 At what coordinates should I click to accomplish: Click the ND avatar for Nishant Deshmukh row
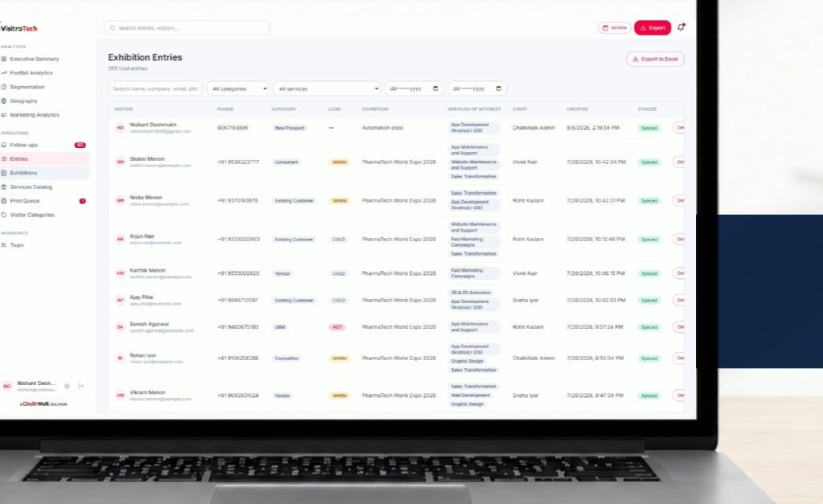[x=121, y=128]
